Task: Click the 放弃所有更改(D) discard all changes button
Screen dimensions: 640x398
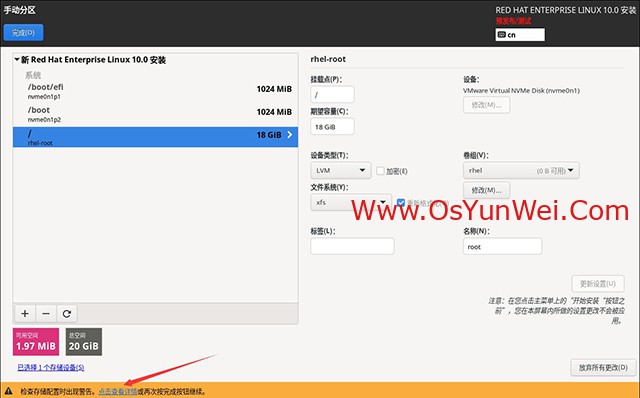Action: pyautogui.click(x=603, y=367)
